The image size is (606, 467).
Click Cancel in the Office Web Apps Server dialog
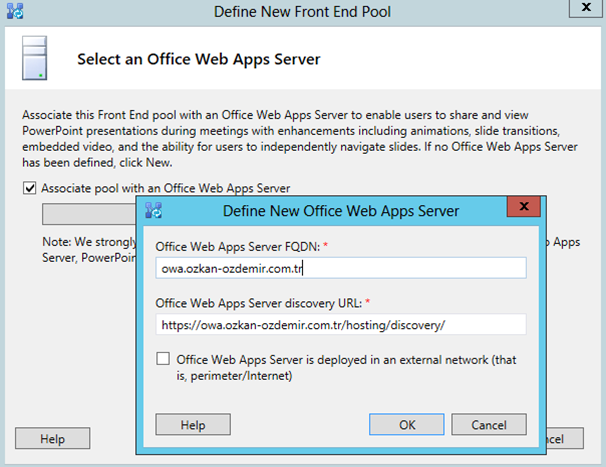[489, 424]
